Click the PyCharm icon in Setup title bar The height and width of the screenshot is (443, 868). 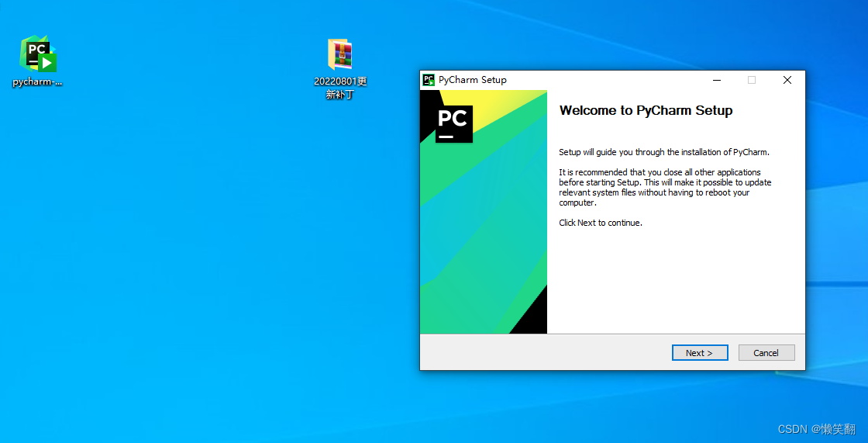tap(429, 80)
